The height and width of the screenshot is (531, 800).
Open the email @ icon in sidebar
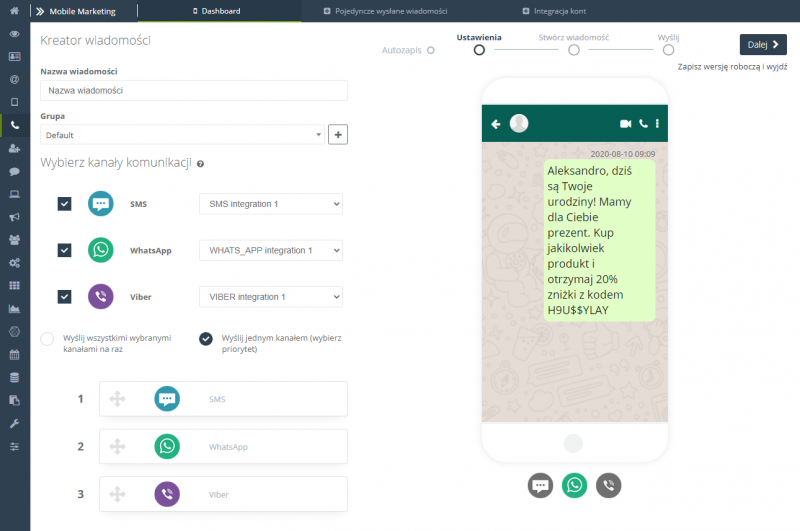14,79
